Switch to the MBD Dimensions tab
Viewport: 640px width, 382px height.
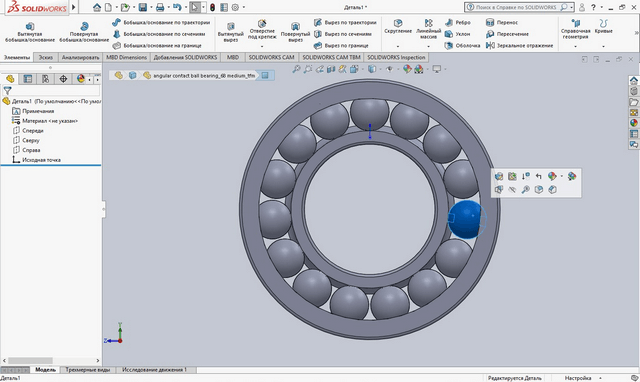click(x=127, y=58)
